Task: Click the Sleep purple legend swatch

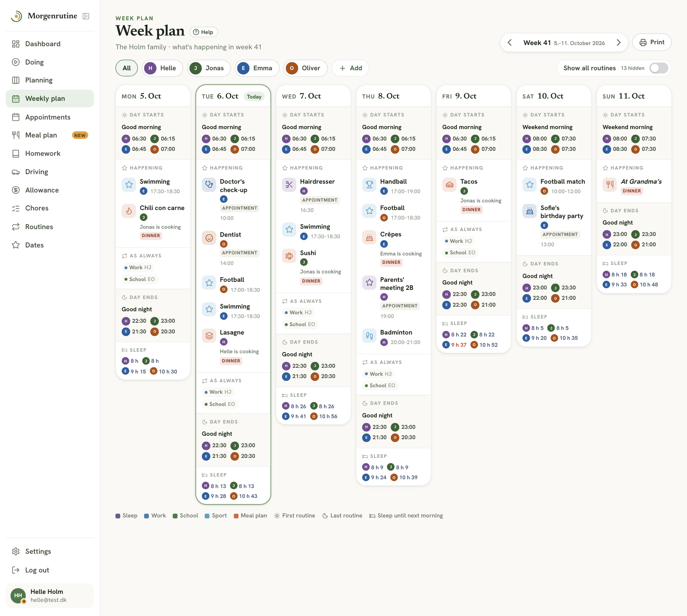Action: [118, 516]
